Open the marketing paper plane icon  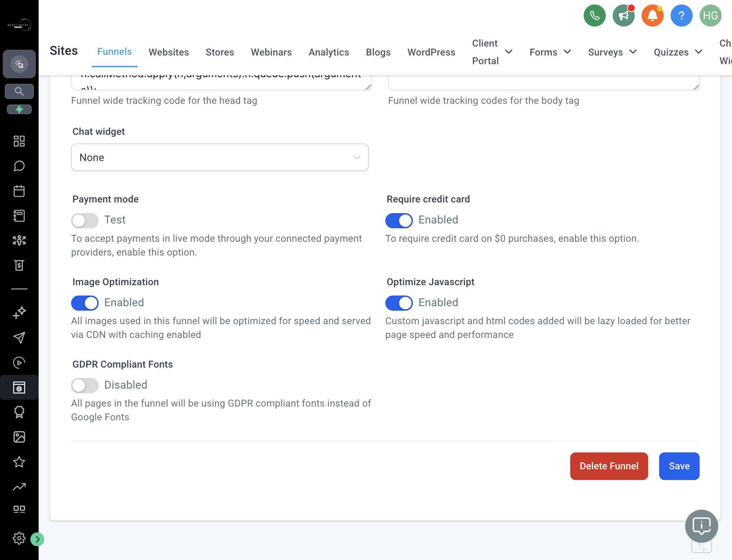(x=19, y=338)
